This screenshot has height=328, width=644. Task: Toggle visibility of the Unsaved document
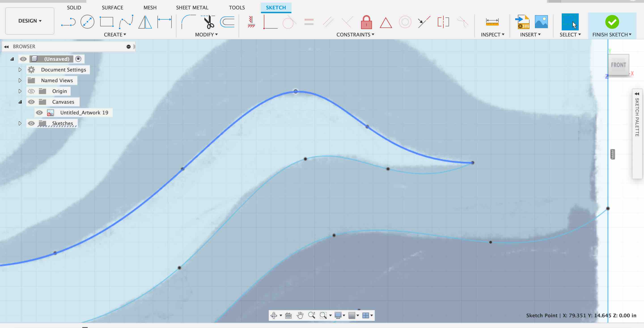tap(23, 59)
